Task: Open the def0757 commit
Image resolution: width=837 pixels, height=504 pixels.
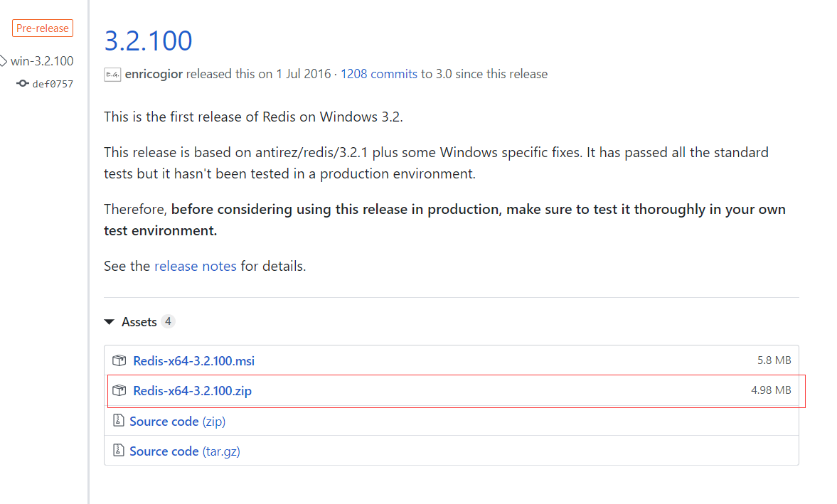Action: [x=53, y=83]
